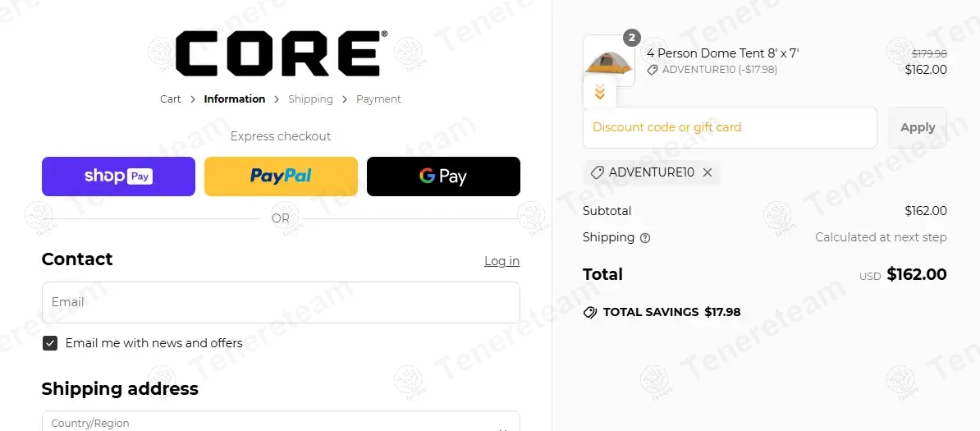Click the Log in link
This screenshot has height=431, width=980.
click(x=501, y=261)
